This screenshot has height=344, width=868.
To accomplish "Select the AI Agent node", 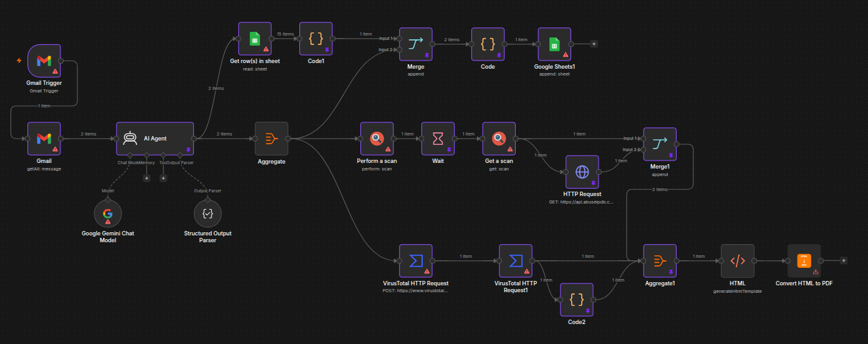I will click(155, 139).
